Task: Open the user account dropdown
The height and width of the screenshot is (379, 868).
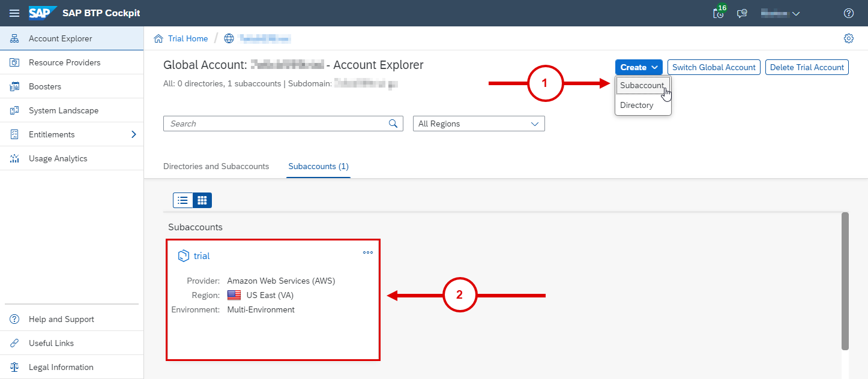Action: 779,13
